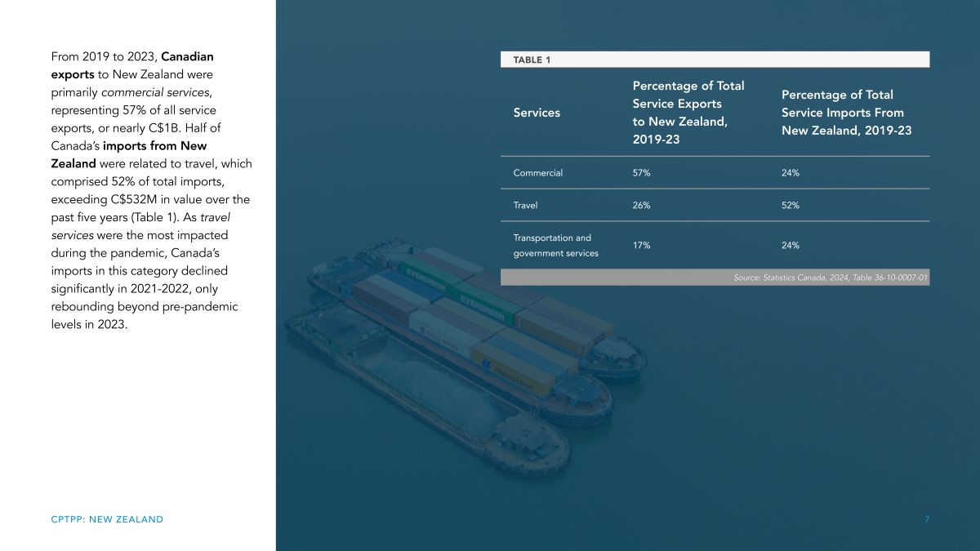This screenshot has width=980, height=551.
Task: Click the 17% transportation exports value
Action: (641, 245)
